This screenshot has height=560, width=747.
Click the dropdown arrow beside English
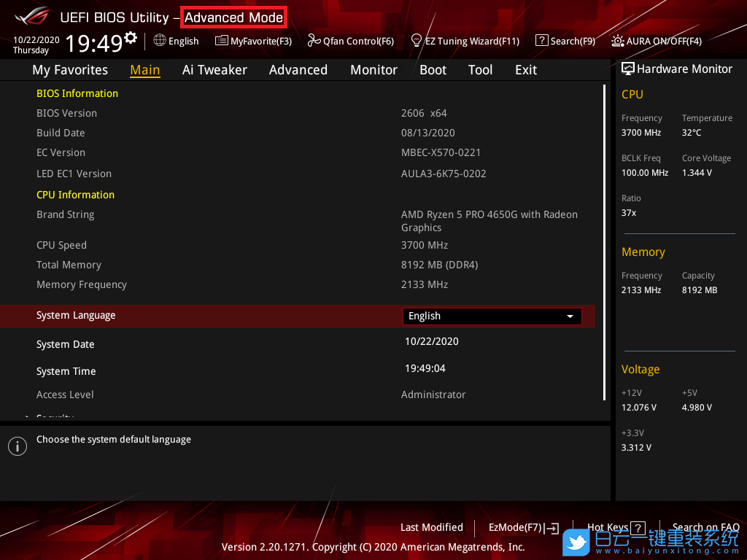(x=570, y=316)
